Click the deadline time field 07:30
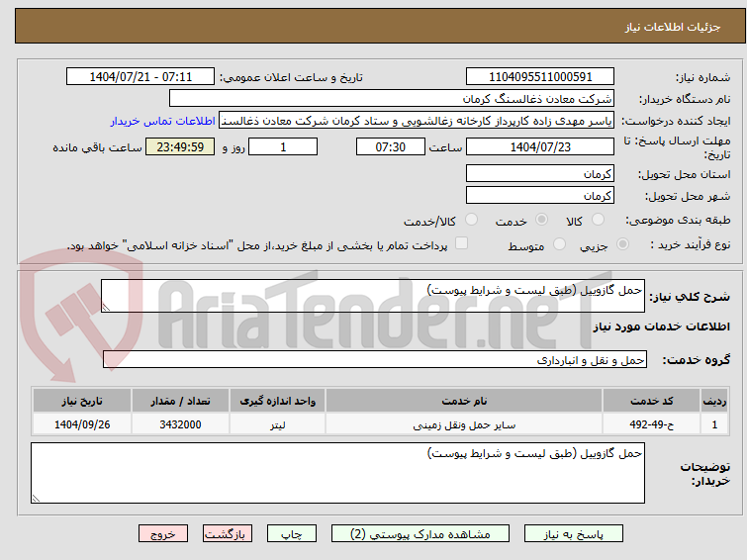747x560 pixels. [391, 146]
